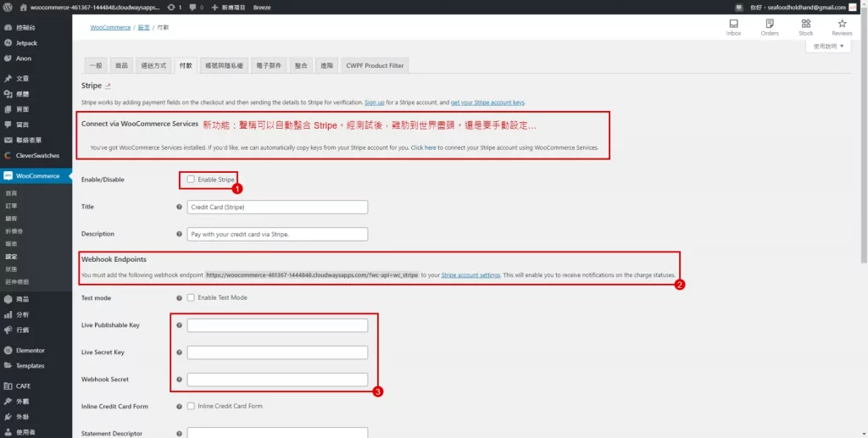Toggle Inline Credit Card Form checkbox
The image size is (868, 438).
pyautogui.click(x=191, y=406)
